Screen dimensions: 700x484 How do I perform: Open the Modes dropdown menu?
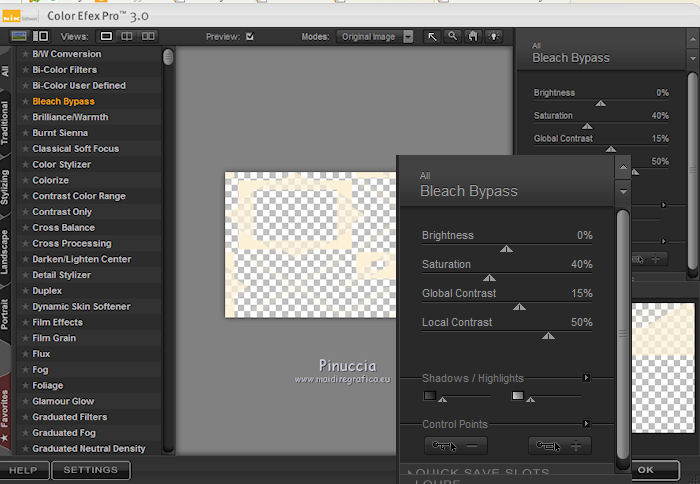[408, 37]
